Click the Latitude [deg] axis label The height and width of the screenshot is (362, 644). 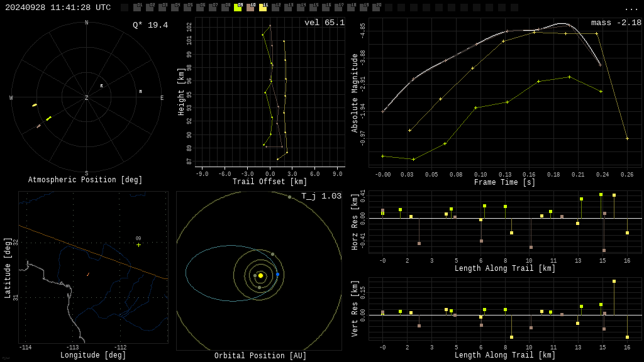pyautogui.click(x=8, y=268)
